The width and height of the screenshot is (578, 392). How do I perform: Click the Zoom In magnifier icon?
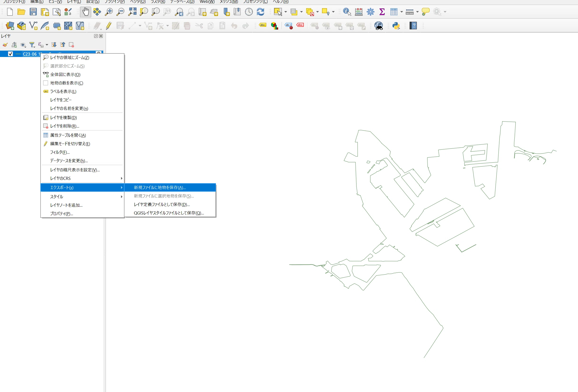click(x=109, y=12)
